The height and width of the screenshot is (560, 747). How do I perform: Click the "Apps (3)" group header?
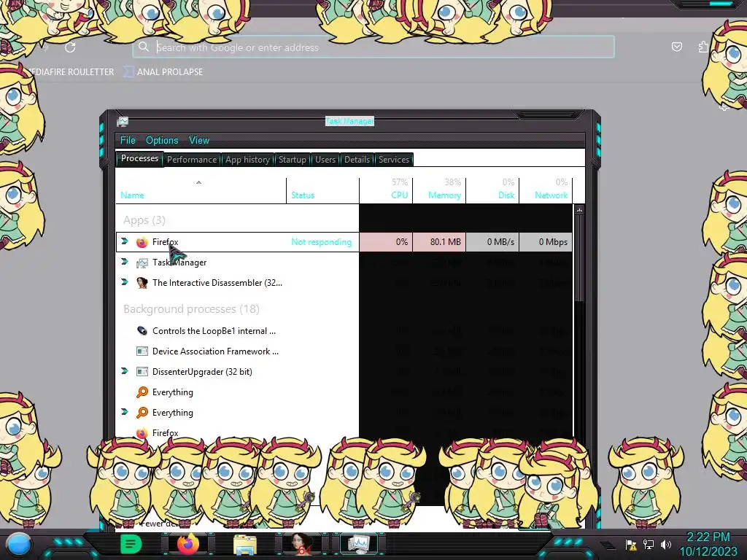click(x=144, y=220)
